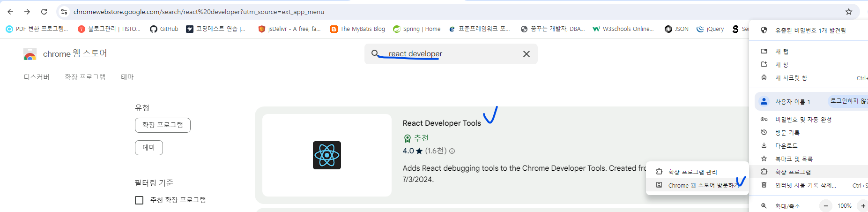The width and height of the screenshot is (868, 212).
Task: Open the GitHub bookmark
Action: click(x=164, y=29)
